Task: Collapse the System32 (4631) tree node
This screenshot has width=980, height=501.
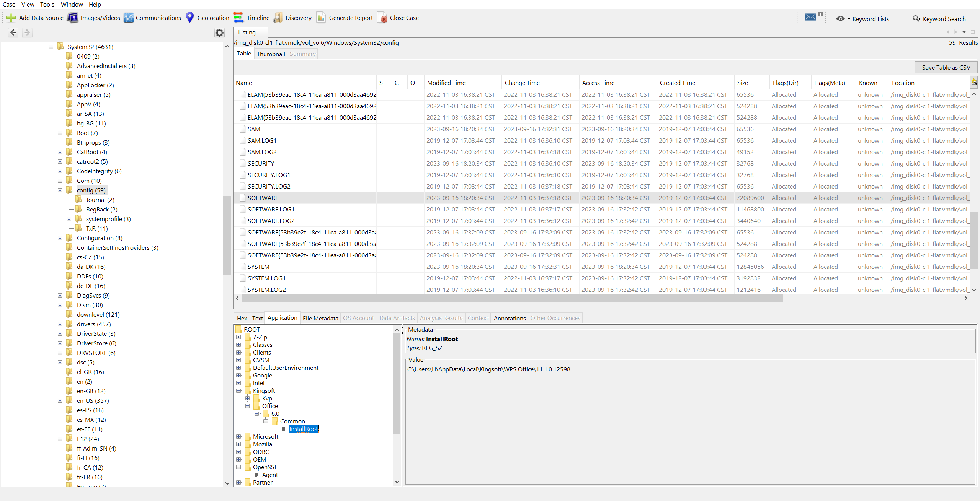Action: pos(51,47)
